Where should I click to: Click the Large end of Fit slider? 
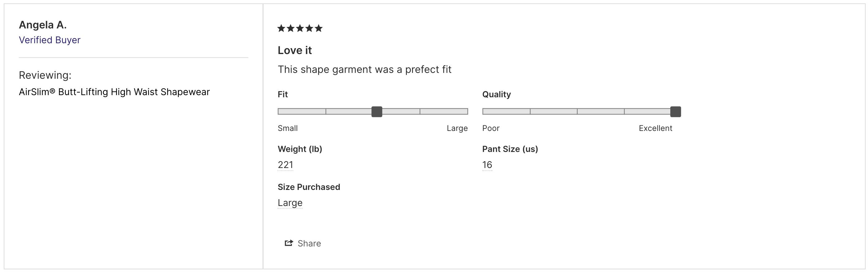pyautogui.click(x=457, y=128)
